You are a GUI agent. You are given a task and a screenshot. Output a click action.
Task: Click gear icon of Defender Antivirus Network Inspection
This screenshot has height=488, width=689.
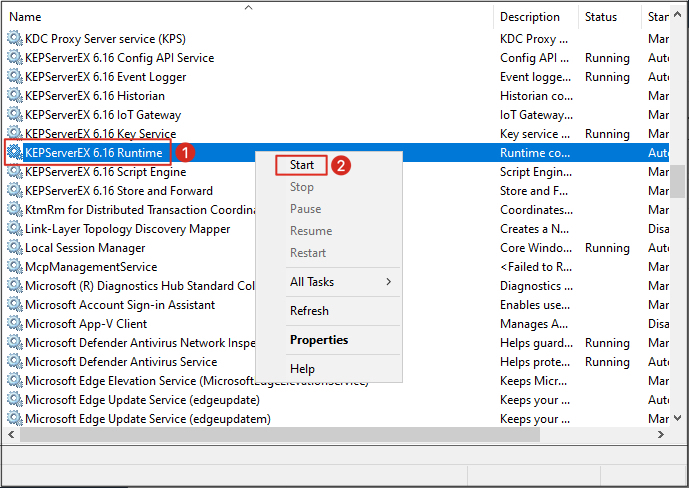(x=15, y=342)
